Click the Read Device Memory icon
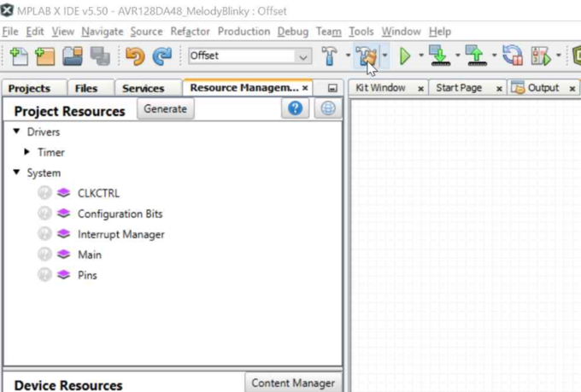The image size is (581, 392). 477,56
